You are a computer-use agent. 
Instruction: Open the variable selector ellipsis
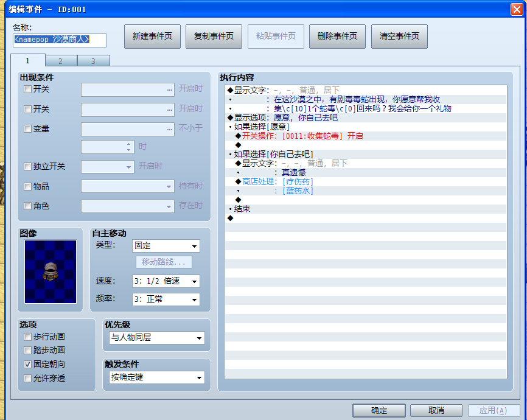169,130
